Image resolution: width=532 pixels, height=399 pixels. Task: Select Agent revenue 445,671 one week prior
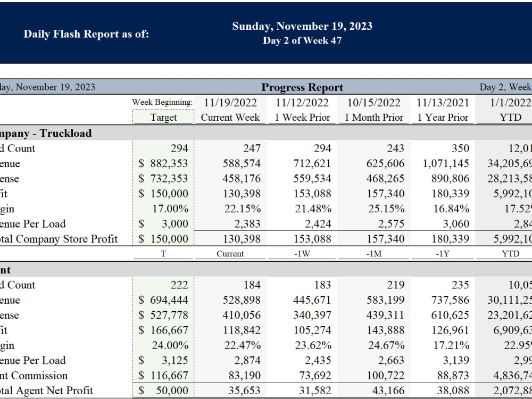click(x=312, y=300)
